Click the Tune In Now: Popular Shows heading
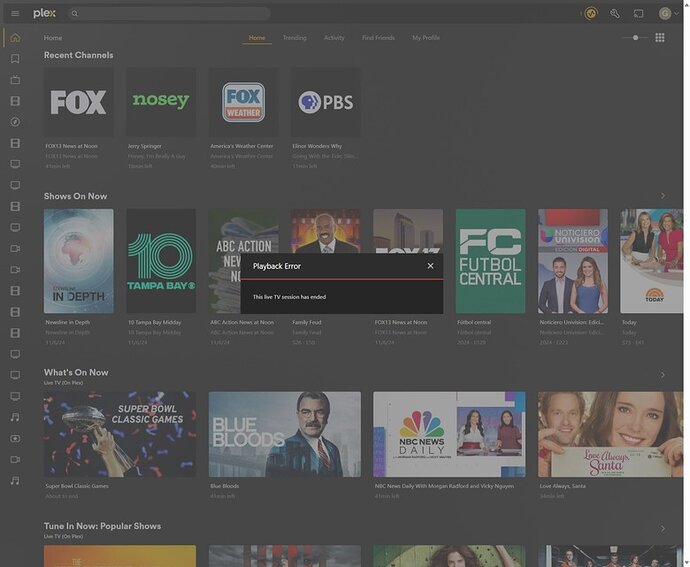This screenshot has width=690, height=567. [102, 526]
